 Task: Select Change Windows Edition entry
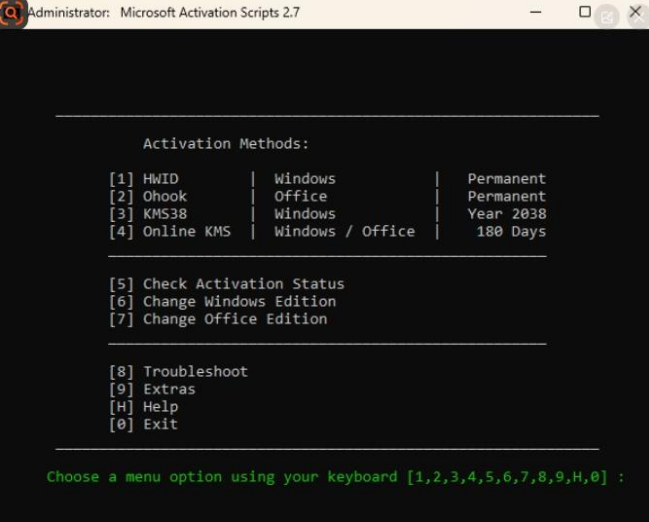(x=222, y=301)
